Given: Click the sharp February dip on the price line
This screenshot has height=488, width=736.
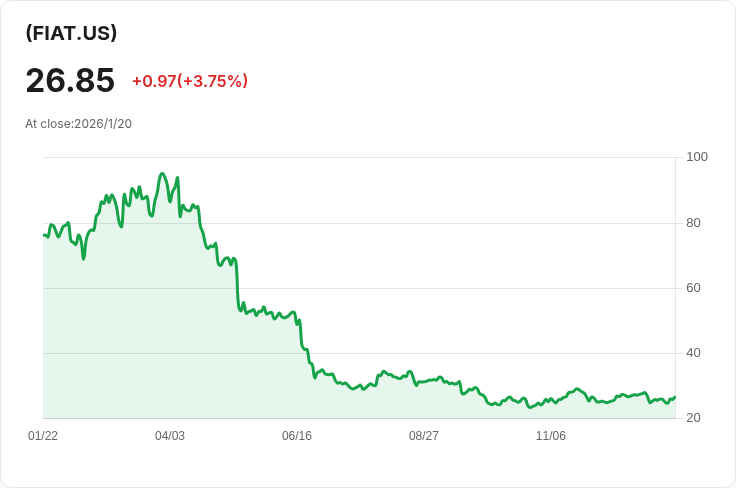Looking at the screenshot, I should 84,259.
